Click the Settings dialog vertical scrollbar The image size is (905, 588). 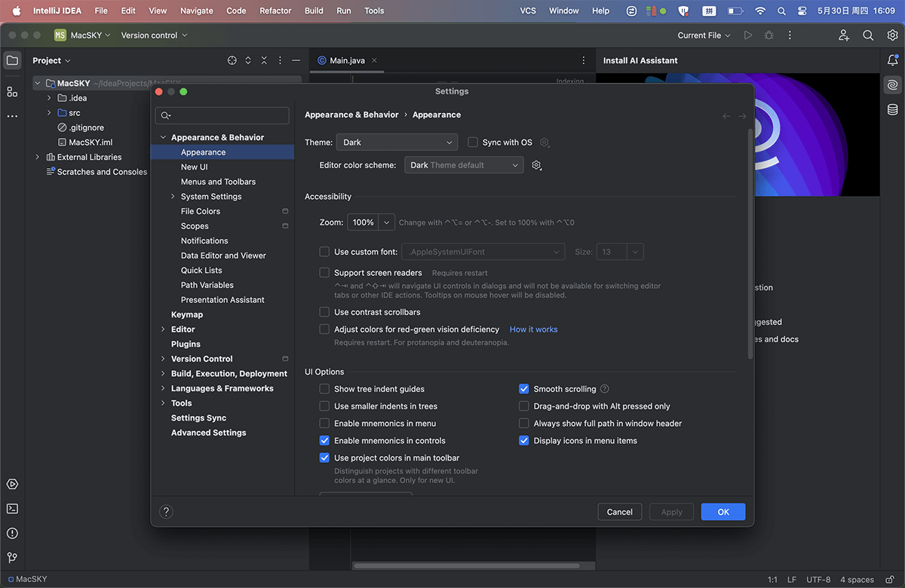pyautogui.click(x=750, y=243)
